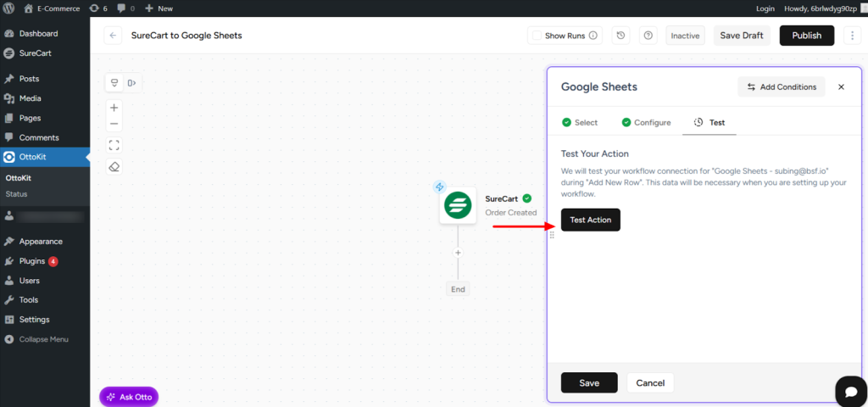The image size is (868, 407).
Task: Click the Test Action button
Action: coord(591,220)
